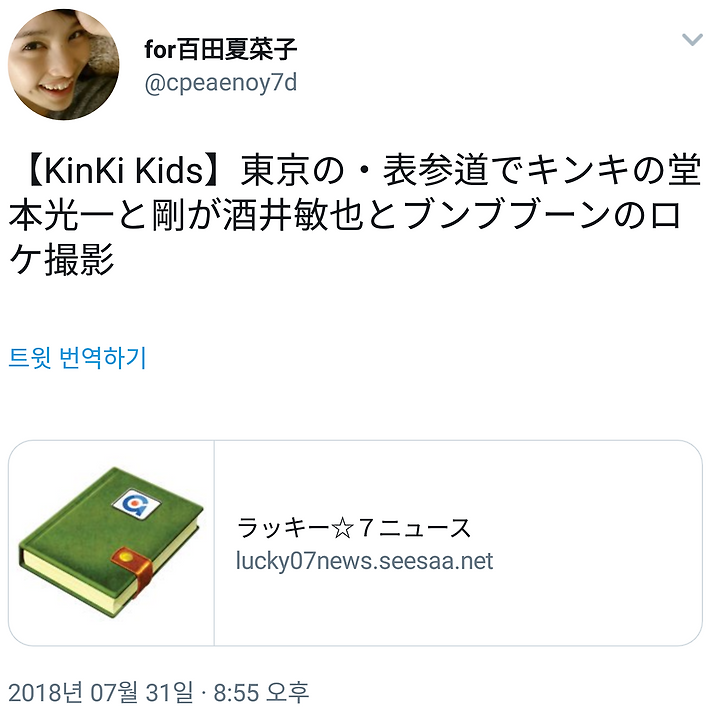Click the 8:55 오후 time text
Image resolution: width=720 pixels, height=710 pixels.
tap(261, 693)
